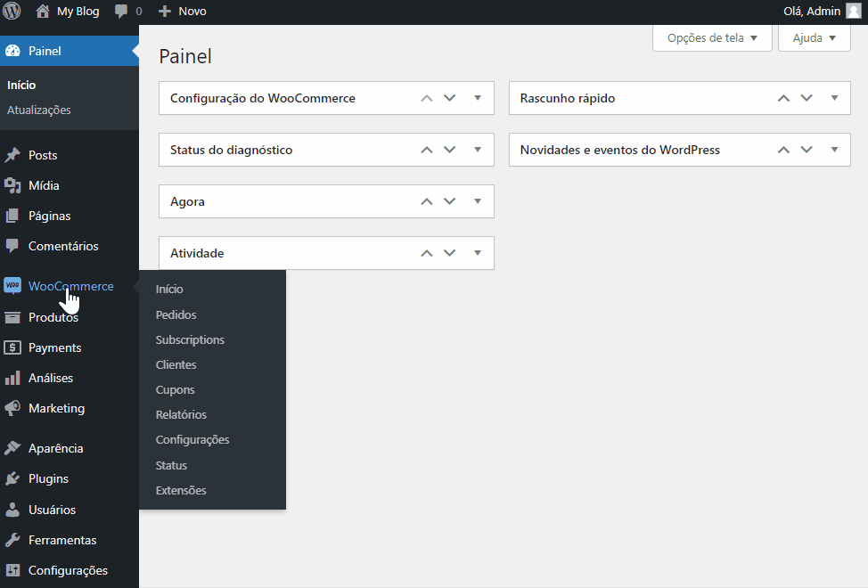Click the Aparência paintbrush icon
The width and height of the screenshot is (868, 588).
click(12, 448)
